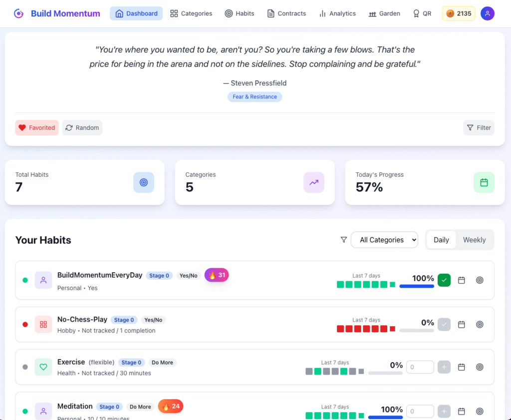Open calendar for BuildMomentumEveryDay habit
Viewport: 511px width, 420px height.
point(462,280)
